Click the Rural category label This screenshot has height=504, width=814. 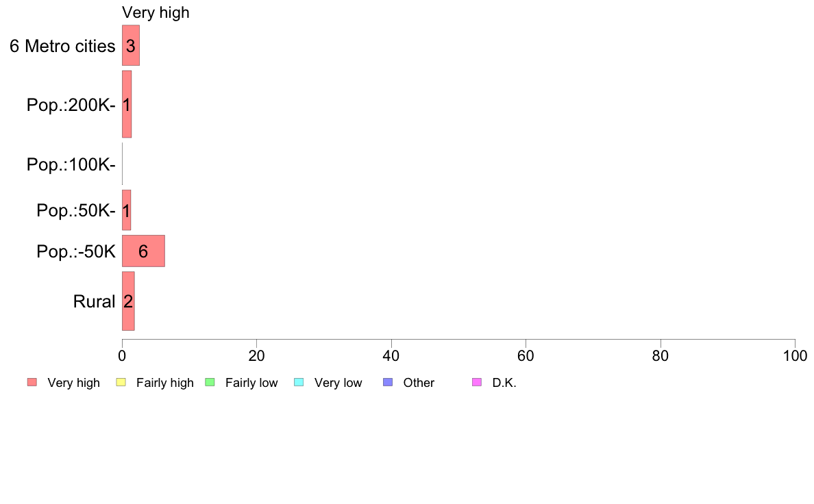[94, 301]
